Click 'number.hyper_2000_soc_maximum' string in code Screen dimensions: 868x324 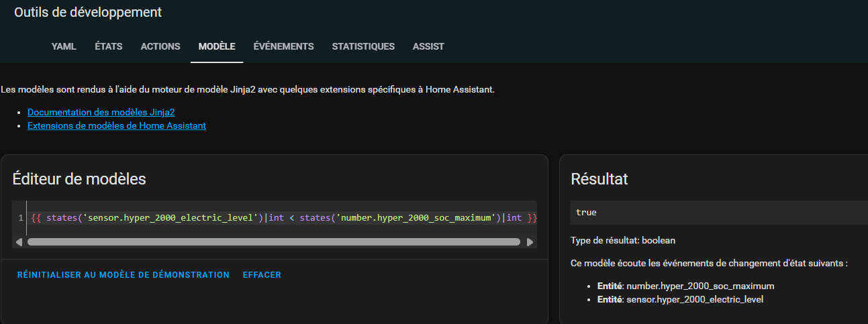point(416,218)
